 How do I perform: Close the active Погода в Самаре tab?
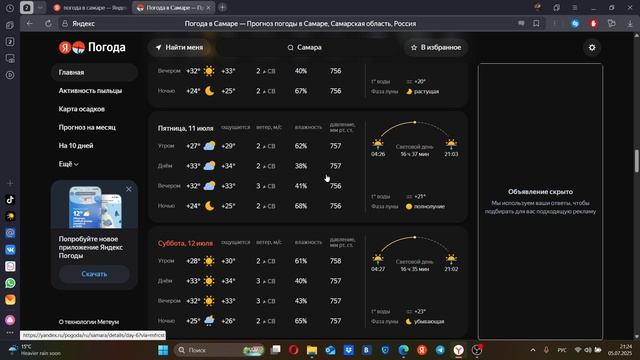208,8
